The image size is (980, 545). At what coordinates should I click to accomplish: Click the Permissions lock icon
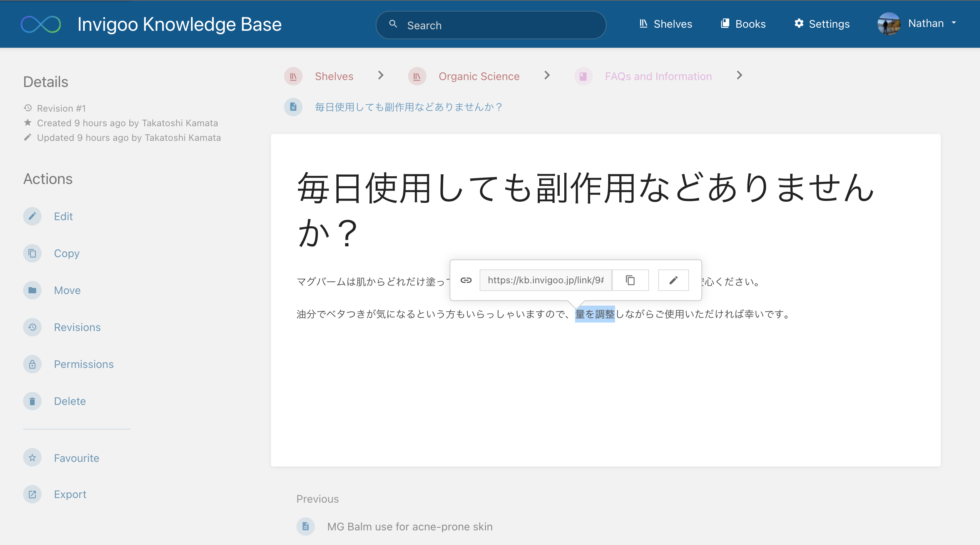[32, 364]
